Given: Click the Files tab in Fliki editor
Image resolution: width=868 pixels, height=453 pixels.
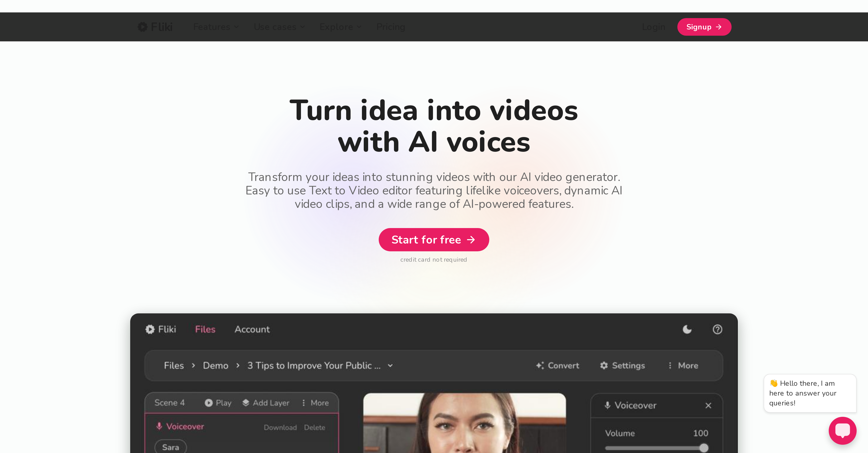Looking at the screenshot, I should click(206, 329).
